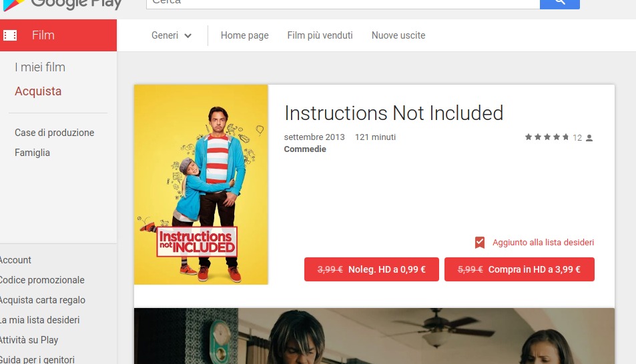Click Acquista carta regalo
Screen dimensions: 636x364
click(43, 300)
